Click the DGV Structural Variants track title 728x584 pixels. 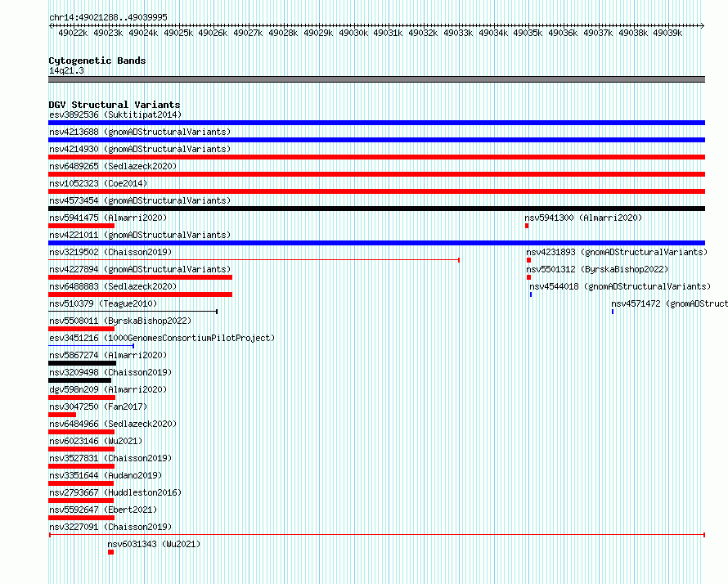[115, 105]
